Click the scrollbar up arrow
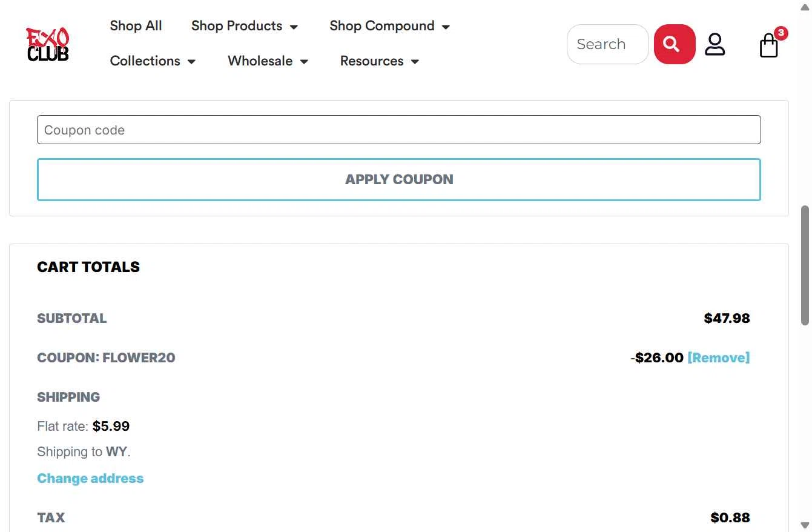812x532 pixels. coord(805,7)
